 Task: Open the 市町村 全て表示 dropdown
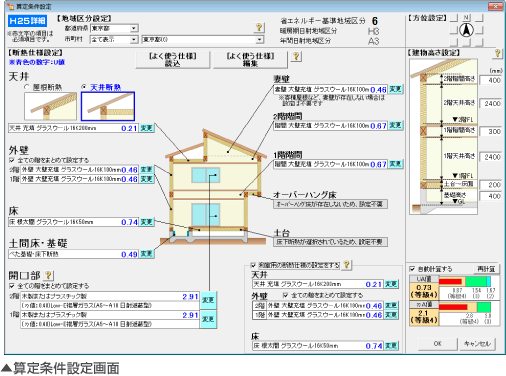click(134, 40)
